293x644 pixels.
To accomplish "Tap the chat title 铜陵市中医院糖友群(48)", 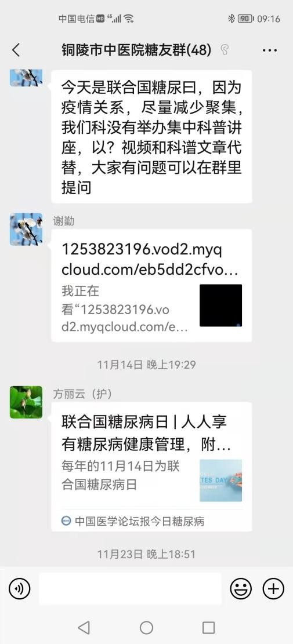I will [136, 50].
